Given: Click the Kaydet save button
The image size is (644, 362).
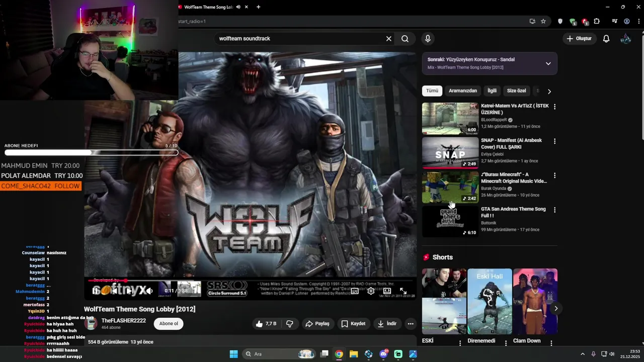Looking at the screenshot, I should 353,324.
